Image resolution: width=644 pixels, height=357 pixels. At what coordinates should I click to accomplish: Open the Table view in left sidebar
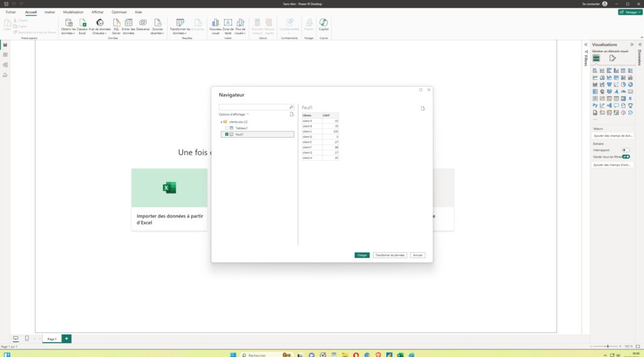click(5, 55)
